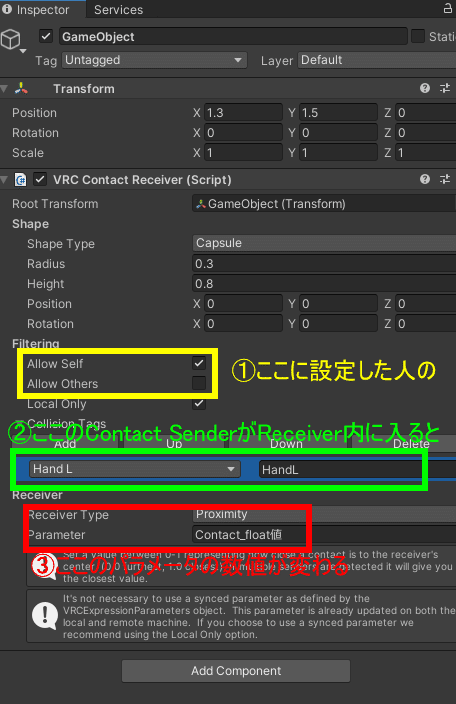This screenshot has height=704, width=456.
Task: Open Transform preset settings icon
Action: (445, 88)
